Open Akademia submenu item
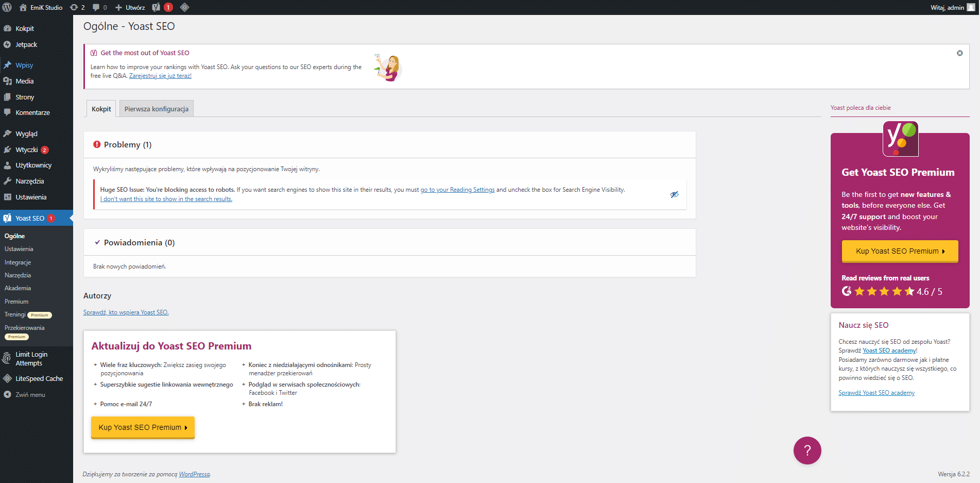980x483 pixels. point(18,288)
